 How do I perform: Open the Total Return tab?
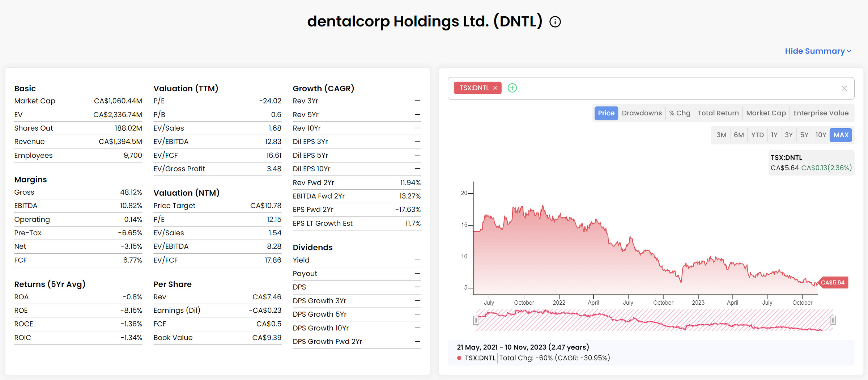pyautogui.click(x=718, y=113)
